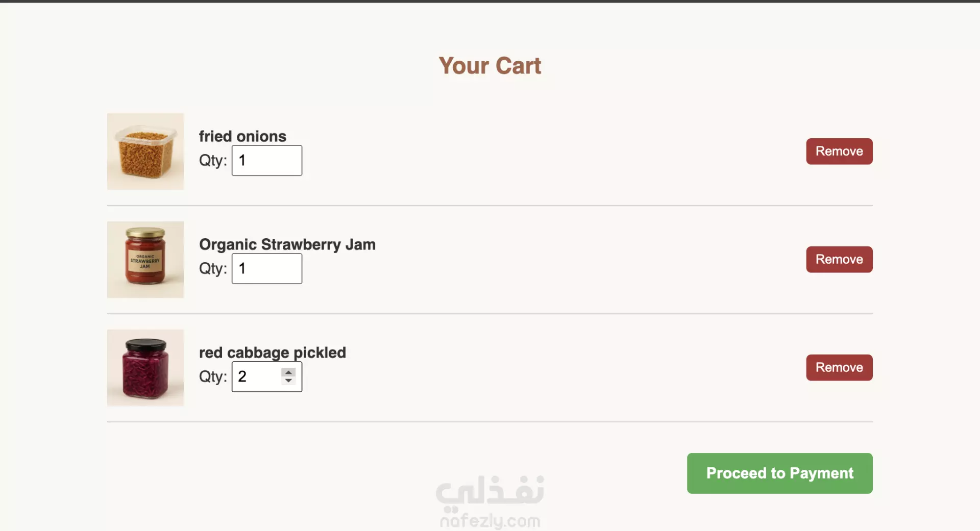Remove fried onions from the cart
Viewport: 980px width, 531px height.
(839, 151)
